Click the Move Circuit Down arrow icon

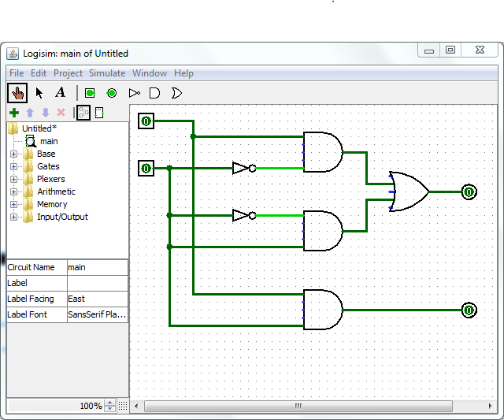46,113
